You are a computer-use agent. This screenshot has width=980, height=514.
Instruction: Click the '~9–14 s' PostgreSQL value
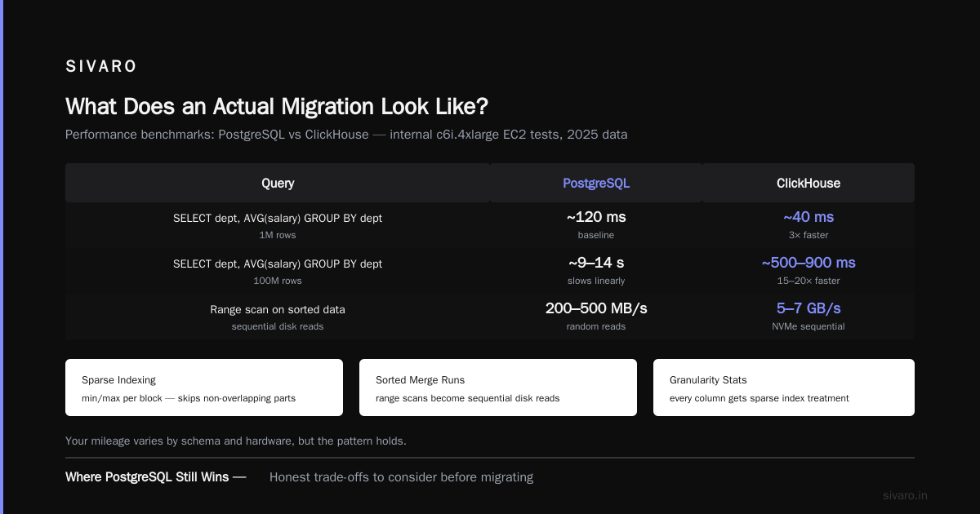pyautogui.click(x=596, y=263)
